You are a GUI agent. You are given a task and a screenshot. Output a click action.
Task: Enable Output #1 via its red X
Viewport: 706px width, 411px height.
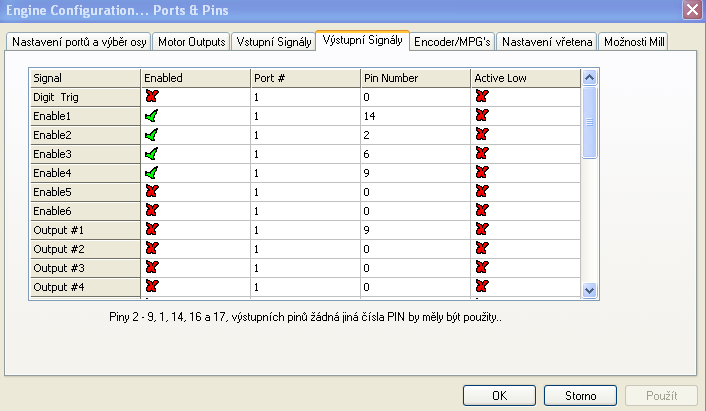coord(151,230)
